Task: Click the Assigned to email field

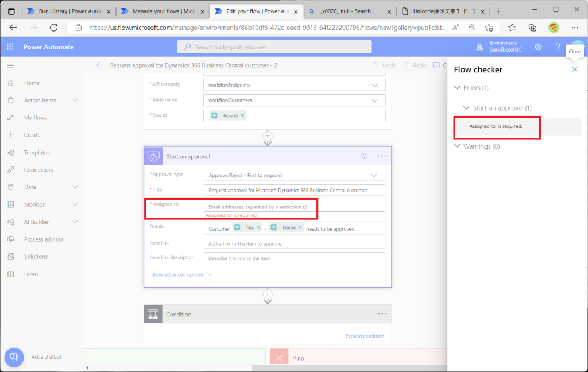Action: [x=295, y=206]
